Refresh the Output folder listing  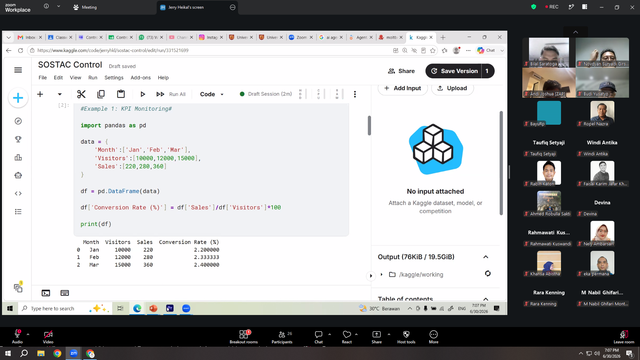tap(487, 273)
